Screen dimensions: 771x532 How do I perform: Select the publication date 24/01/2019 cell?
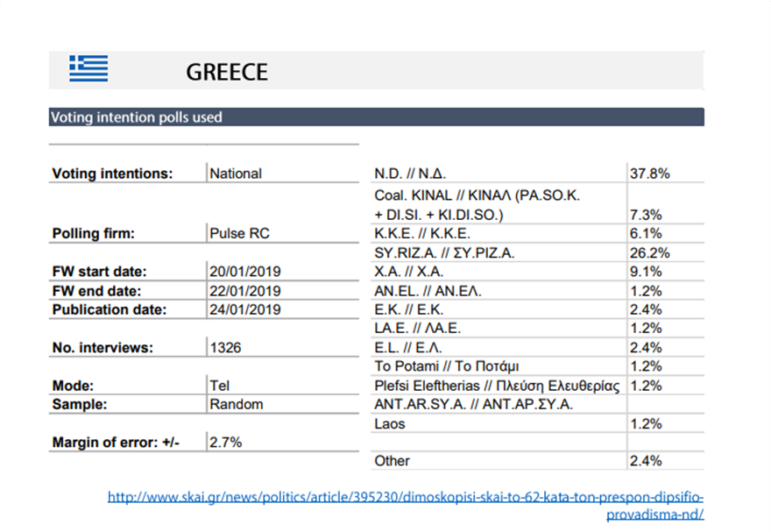[x=244, y=310]
